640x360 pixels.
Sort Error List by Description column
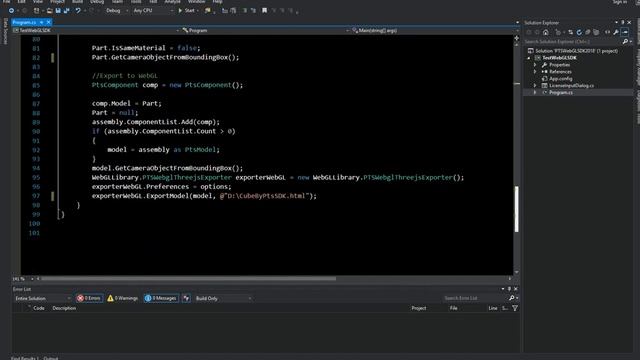pos(64,308)
